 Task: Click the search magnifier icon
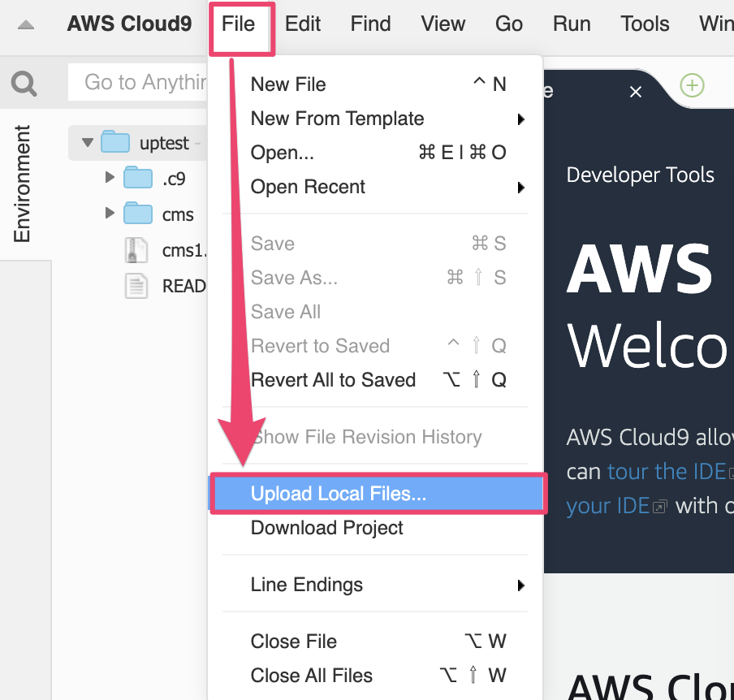tap(24, 84)
